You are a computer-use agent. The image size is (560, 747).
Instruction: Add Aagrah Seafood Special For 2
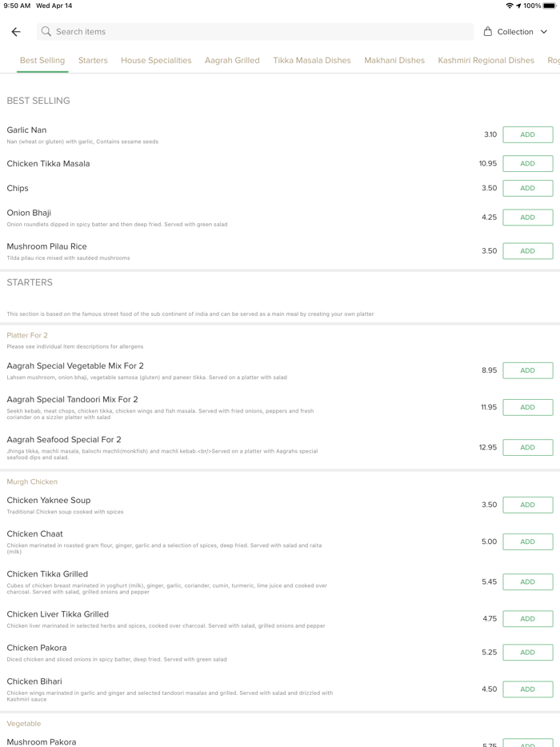coord(527,448)
